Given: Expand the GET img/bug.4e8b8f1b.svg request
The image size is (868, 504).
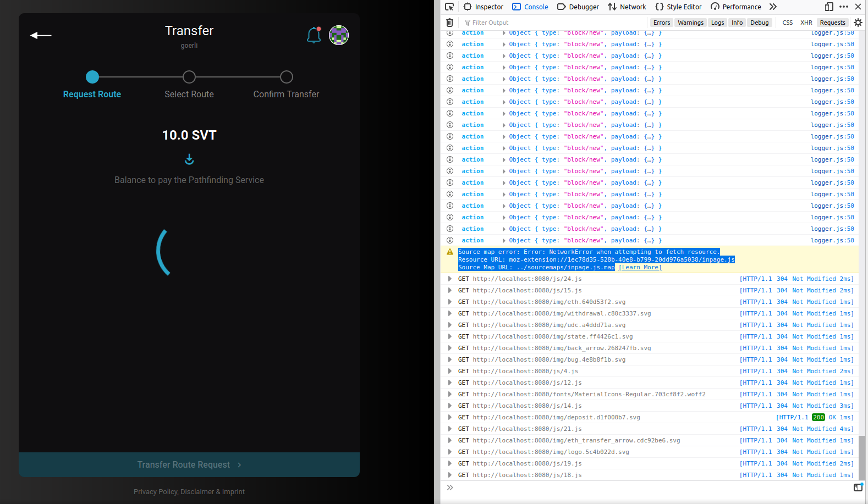Looking at the screenshot, I should [450, 360].
